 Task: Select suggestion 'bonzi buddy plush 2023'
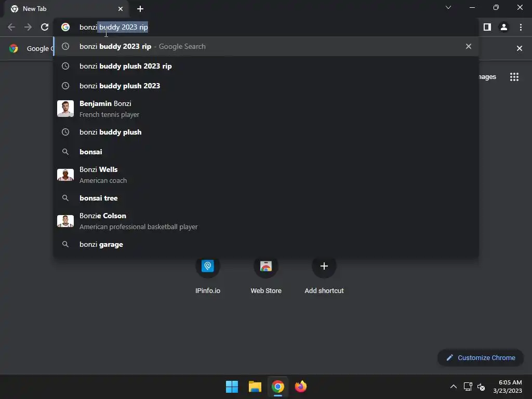(266, 86)
